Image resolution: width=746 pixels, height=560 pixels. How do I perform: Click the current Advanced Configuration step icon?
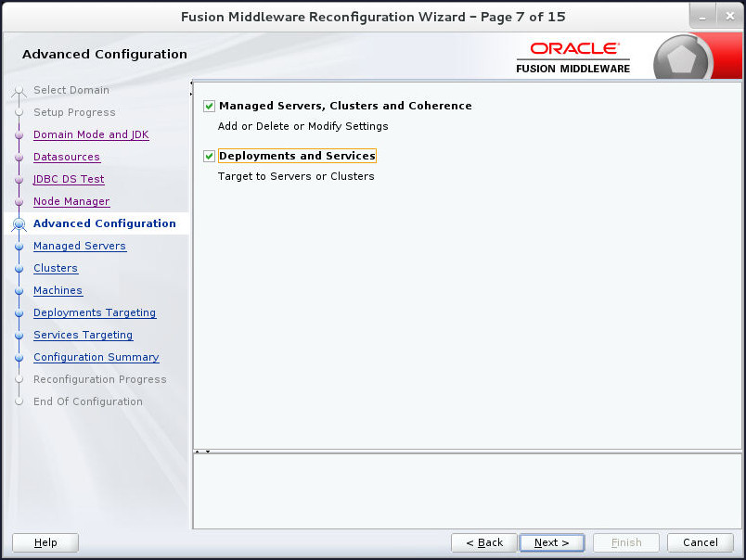pyautogui.click(x=19, y=223)
